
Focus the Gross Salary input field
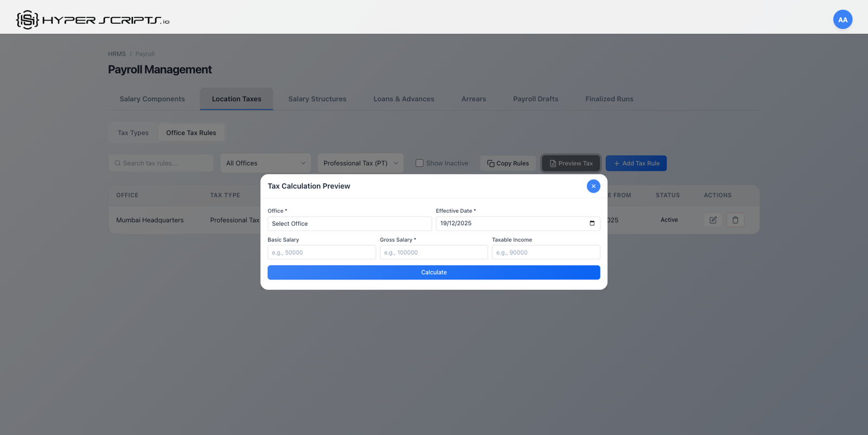433,253
